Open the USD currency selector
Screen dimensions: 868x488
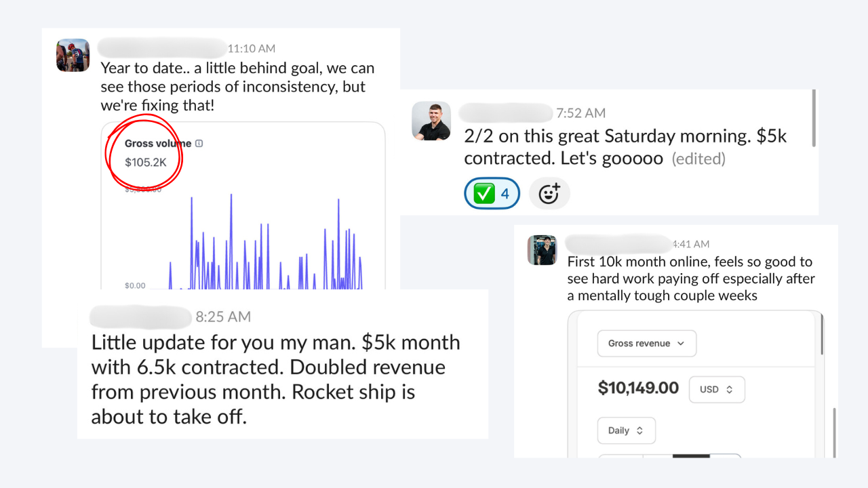[x=717, y=390]
